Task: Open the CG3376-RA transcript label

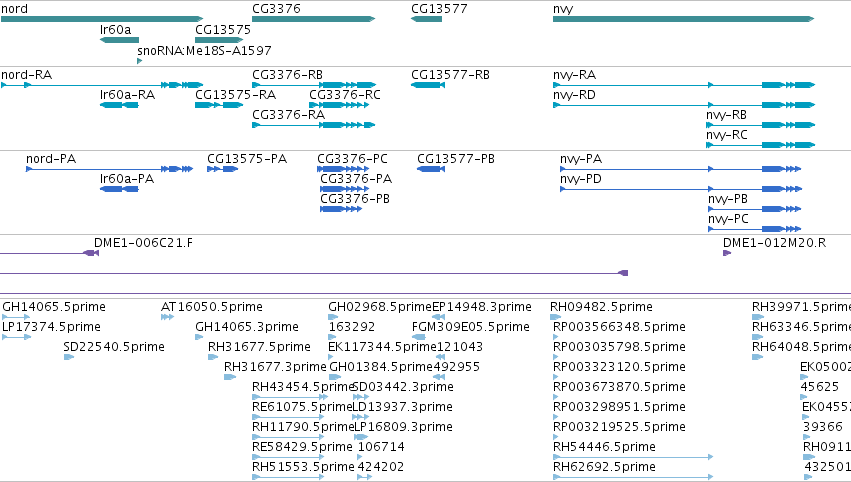Action: (289, 115)
